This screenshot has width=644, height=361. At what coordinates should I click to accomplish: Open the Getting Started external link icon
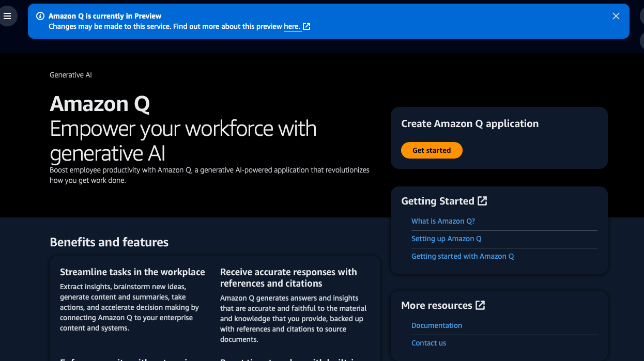pos(482,201)
